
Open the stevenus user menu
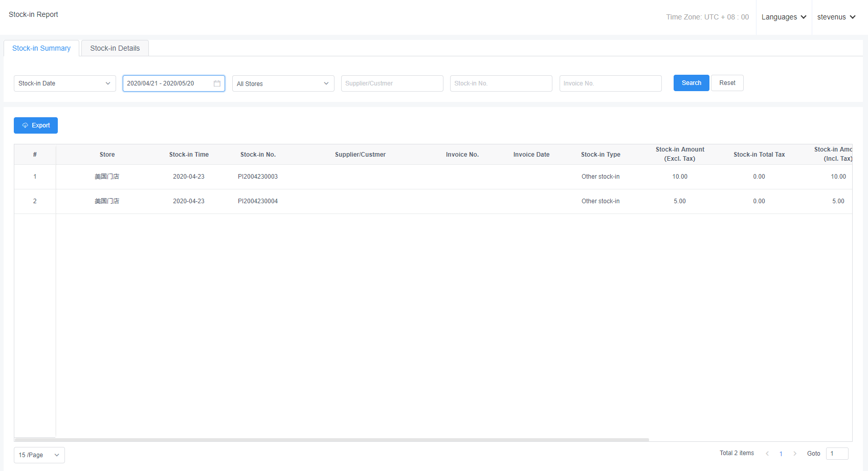(x=836, y=17)
